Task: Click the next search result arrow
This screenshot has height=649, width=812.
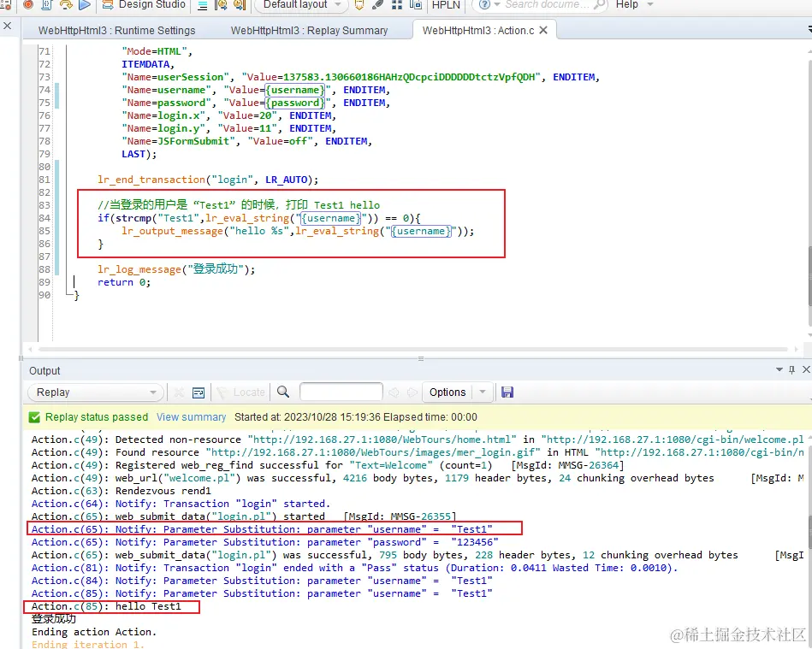Action: click(x=412, y=392)
